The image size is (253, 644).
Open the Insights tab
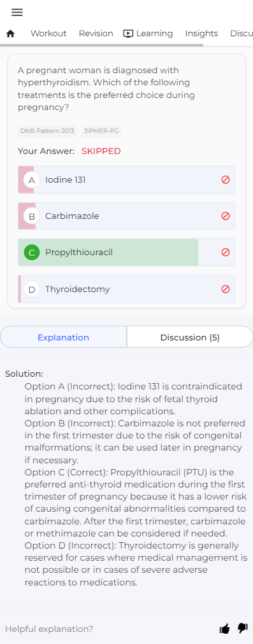pos(201,34)
